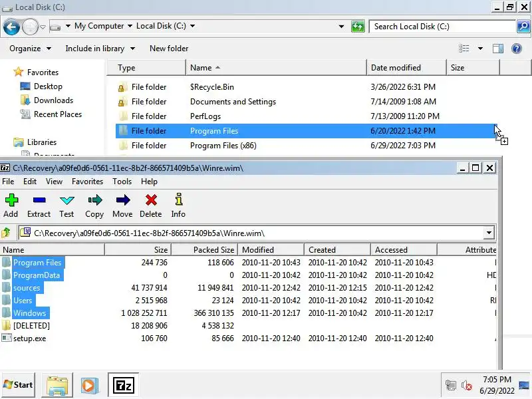The height and width of the screenshot is (399, 532).
Task: Click the volume muted tray icon
Action: [x=467, y=385]
